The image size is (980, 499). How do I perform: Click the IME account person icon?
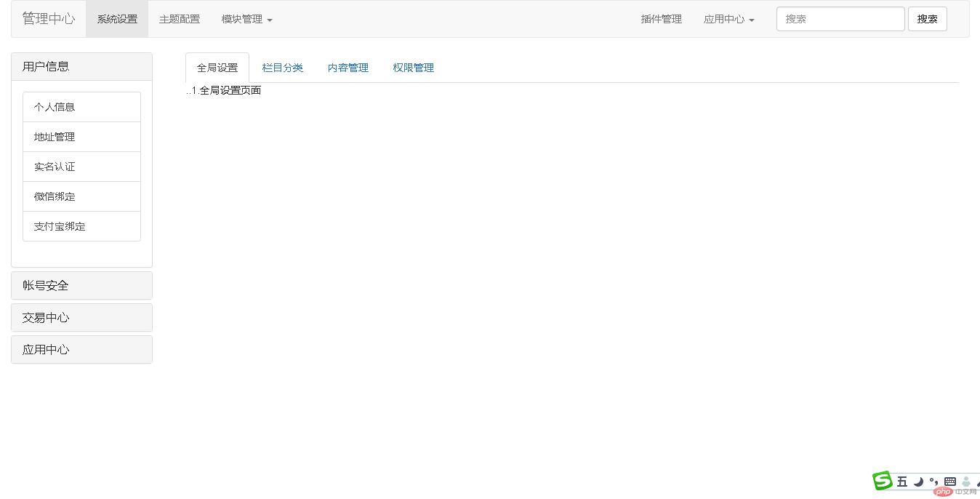[966, 480]
